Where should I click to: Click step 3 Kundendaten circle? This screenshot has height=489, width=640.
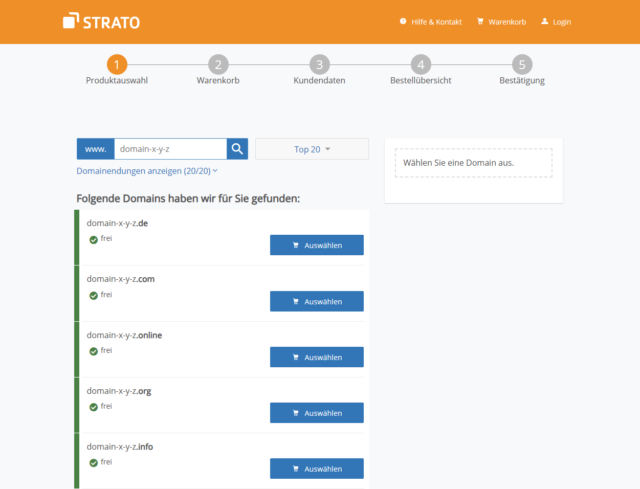pos(319,64)
